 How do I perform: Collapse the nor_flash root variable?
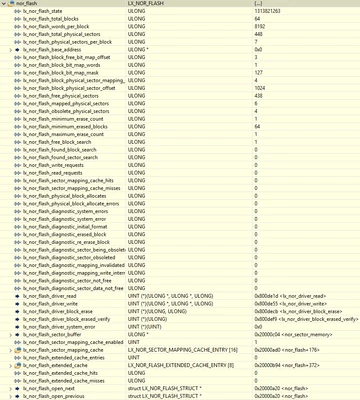pos(4,3)
